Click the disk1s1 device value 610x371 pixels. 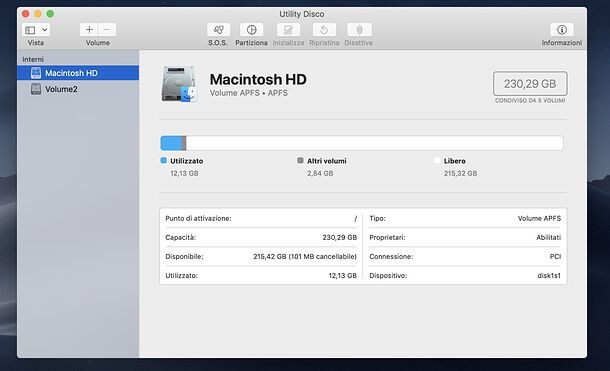(549, 275)
